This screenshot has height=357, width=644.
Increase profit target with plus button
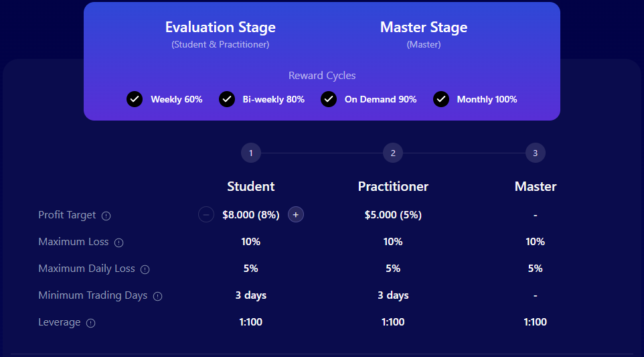click(296, 214)
